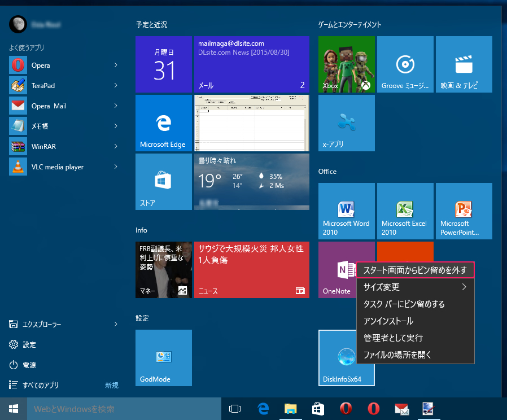Image resolution: width=507 pixels, height=420 pixels.
Task: Show the VLC media player jump list arrow
Action: coord(116,167)
